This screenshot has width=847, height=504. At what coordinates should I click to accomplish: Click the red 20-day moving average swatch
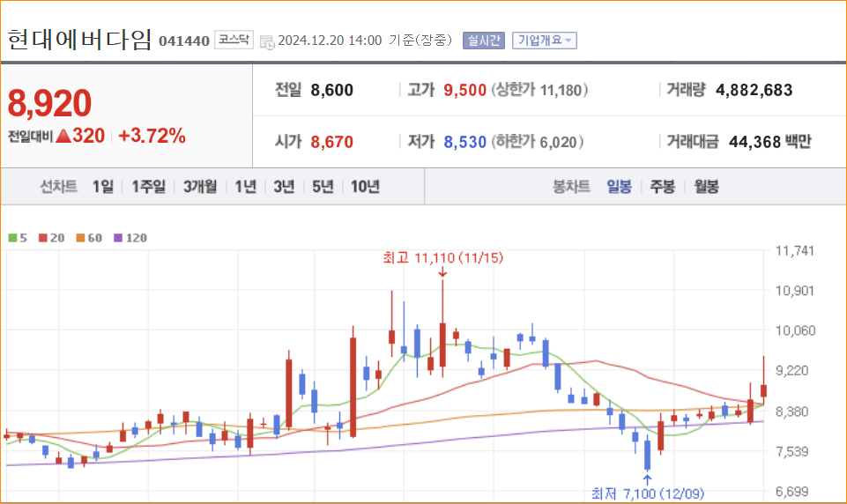tap(43, 238)
